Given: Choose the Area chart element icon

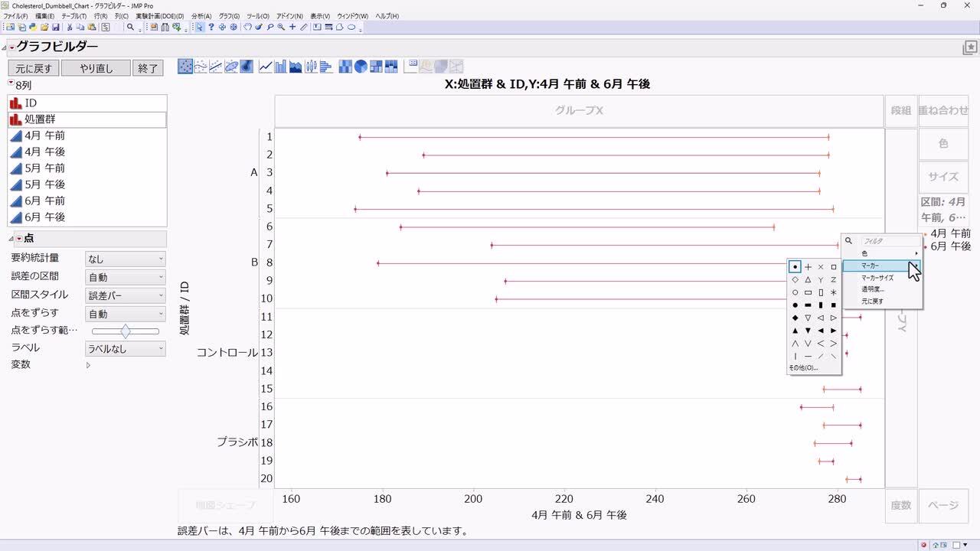Looking at the screenshot, I should pos(296,67).
